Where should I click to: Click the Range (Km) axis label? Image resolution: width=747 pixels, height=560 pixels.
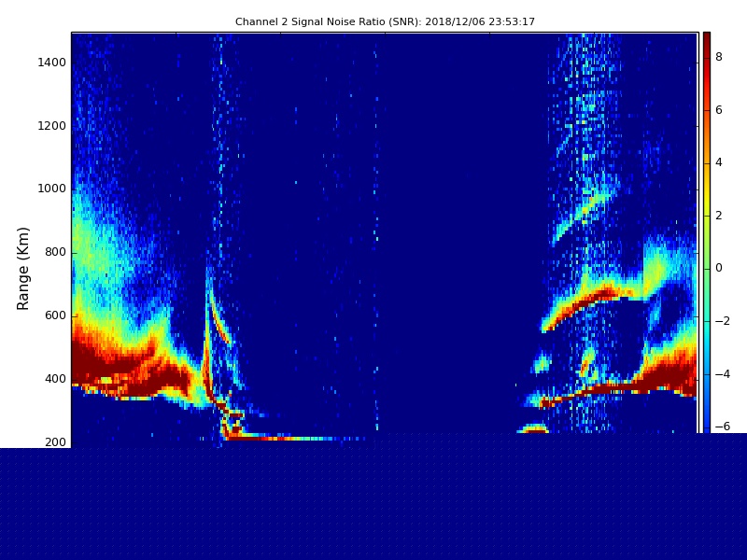[x=22, y=269]
